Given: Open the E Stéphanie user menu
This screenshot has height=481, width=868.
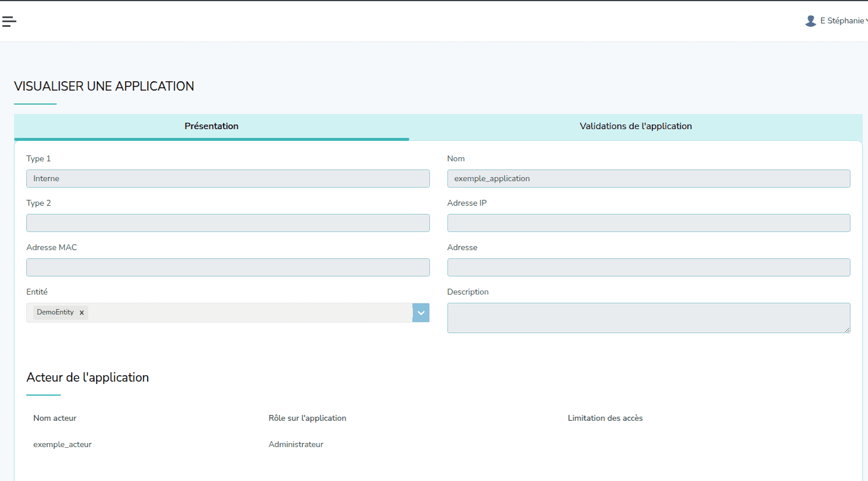Looking at the screenshot, I should (x=842, y=21).
